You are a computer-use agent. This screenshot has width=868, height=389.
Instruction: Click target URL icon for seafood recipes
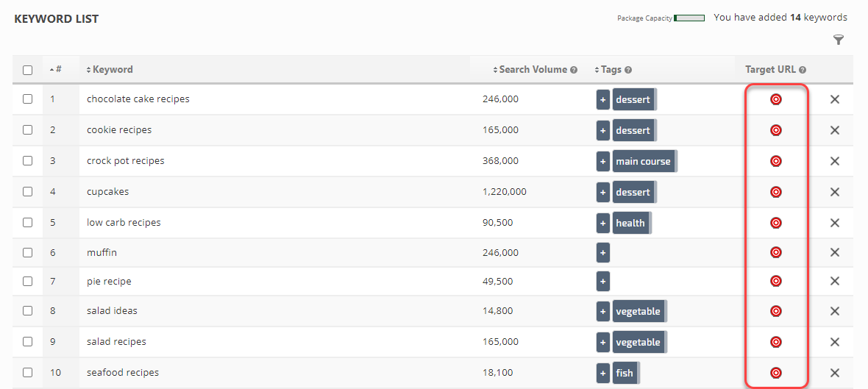coord(775,373)
